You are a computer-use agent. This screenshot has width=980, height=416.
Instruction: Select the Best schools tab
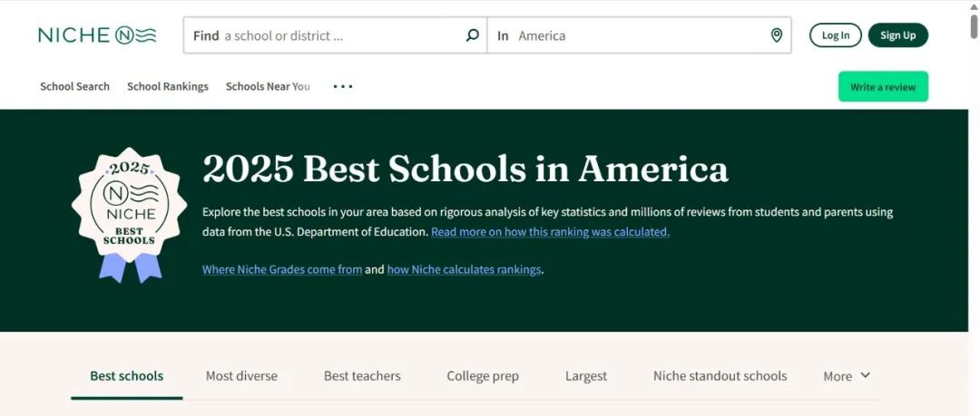126,376
